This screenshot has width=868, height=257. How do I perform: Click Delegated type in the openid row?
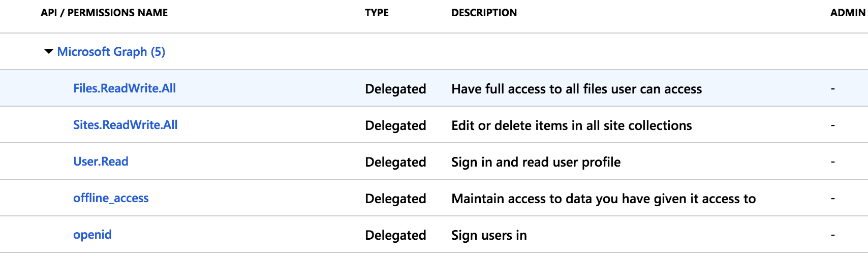(395, 236)
